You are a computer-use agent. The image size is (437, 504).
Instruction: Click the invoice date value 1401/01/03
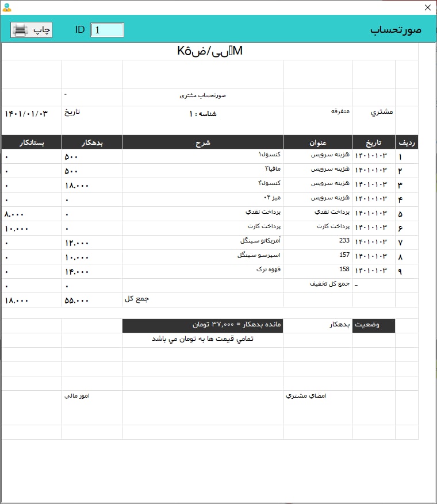coord(25,113)
